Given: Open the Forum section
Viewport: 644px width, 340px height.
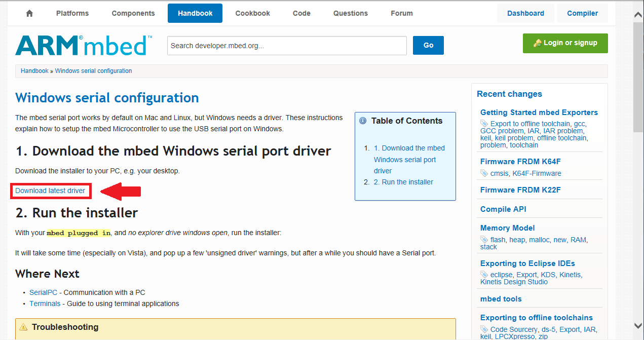Looking at the screenshot, I should point(402,14).
